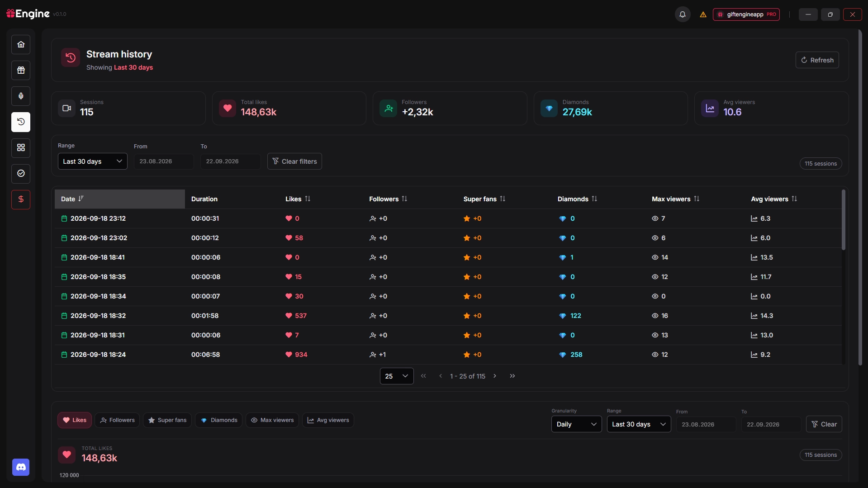
Task: Click the chart Clear button
Action: click(x=824, y=424)
